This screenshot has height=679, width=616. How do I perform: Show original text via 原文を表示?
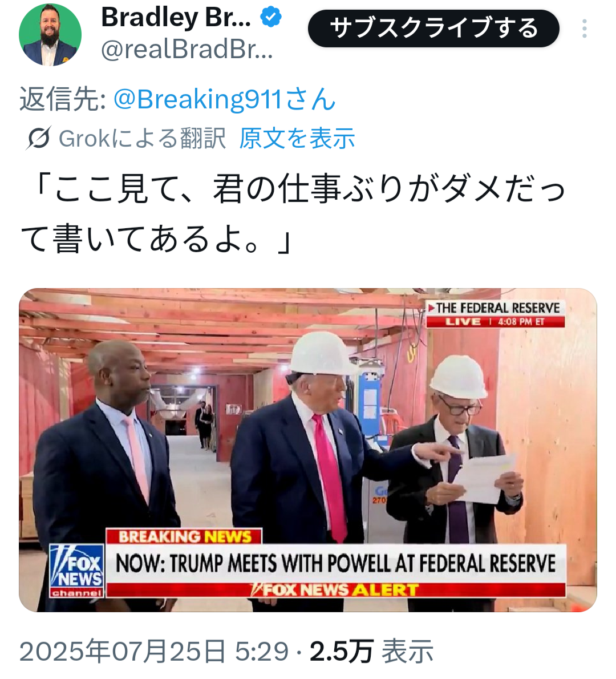297,139
